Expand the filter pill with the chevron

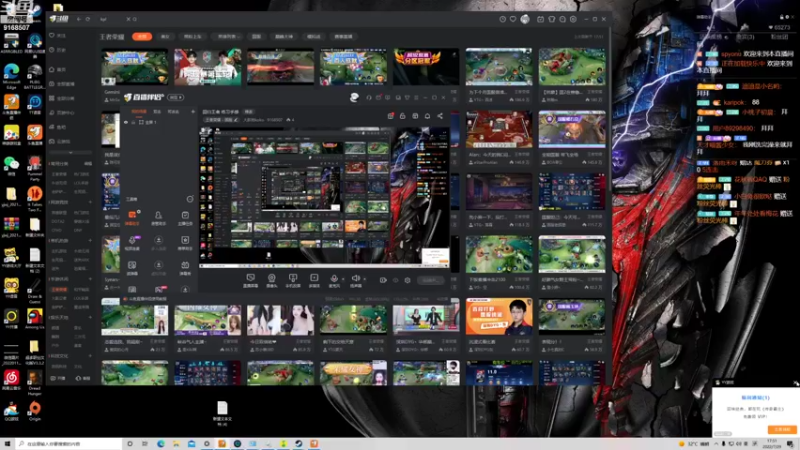click(x=227, y=37)
